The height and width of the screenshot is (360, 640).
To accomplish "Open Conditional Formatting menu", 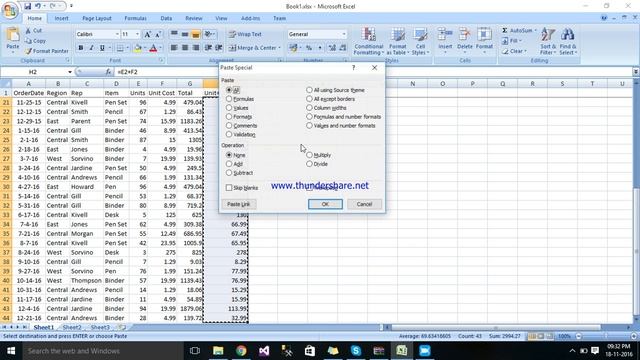I will pyautogui.click(x=369, y=41).
